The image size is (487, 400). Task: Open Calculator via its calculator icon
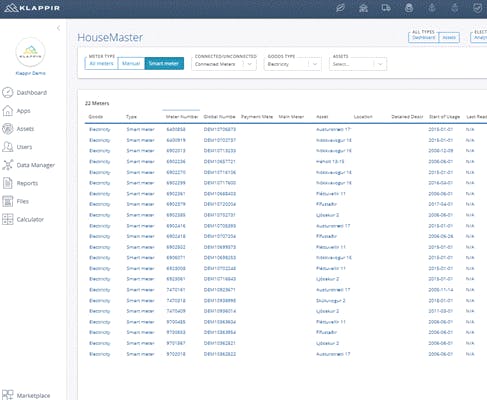8,219
